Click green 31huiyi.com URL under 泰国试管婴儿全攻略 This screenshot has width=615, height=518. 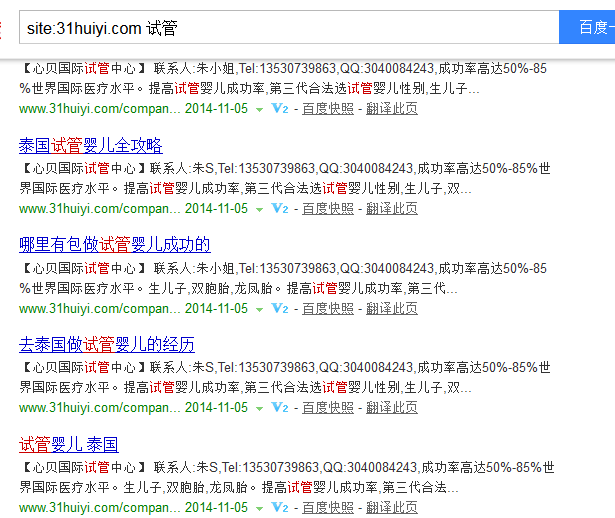[99, 208]
